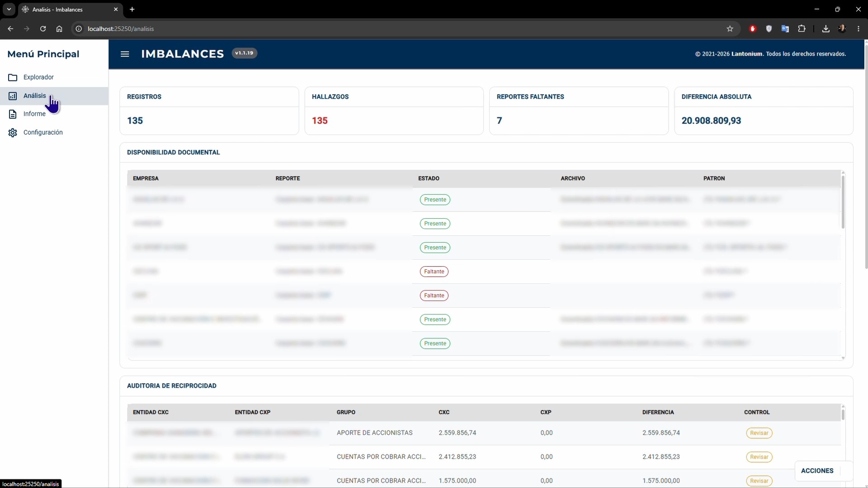The width and height of the screenshot is (868, 488).
Task: Bookmark this page with star icon
Action: point(730,29)
